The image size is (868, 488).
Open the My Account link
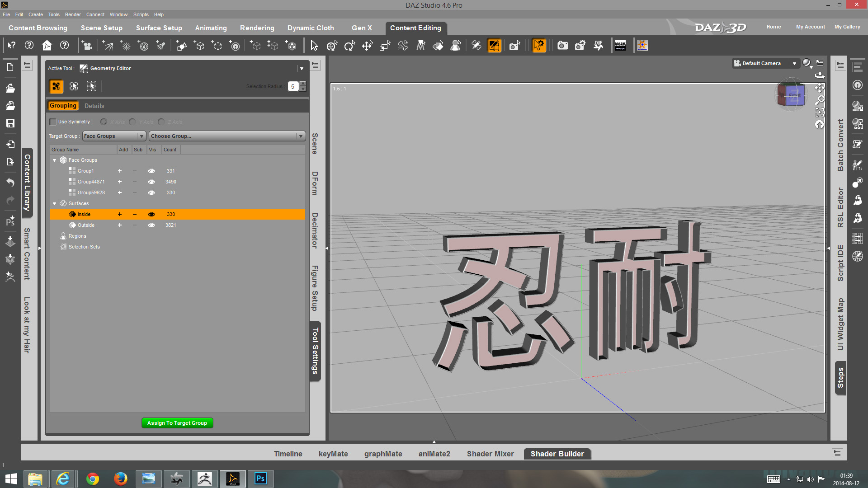(x=810, y=27)
